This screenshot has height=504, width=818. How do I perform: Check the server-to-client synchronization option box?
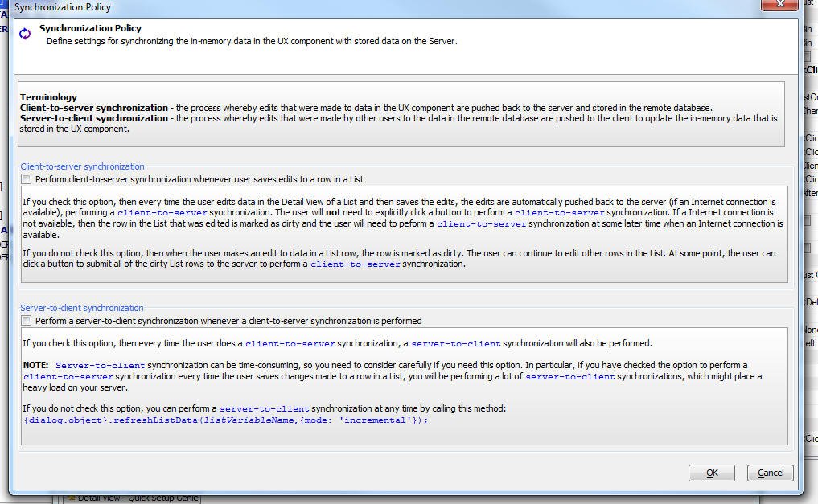[27, 321]
